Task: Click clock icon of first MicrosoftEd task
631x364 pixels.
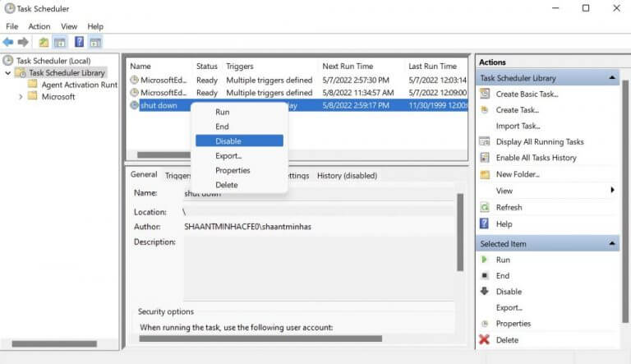Action: point(135,80)
